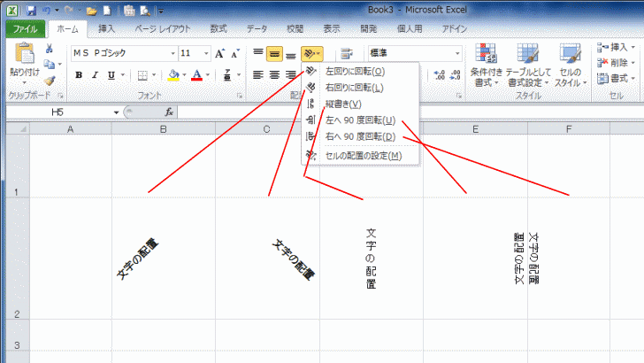
Task: Switch to the 挿入 ribbon tab
Action: pyautogui.click(x=106, y=29)
